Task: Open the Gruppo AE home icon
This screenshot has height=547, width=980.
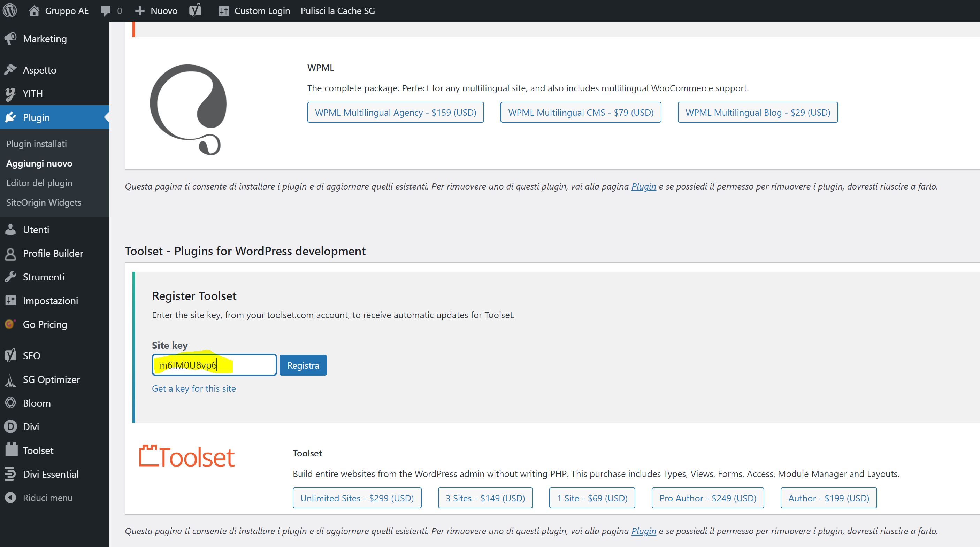Action: point(34,11)
